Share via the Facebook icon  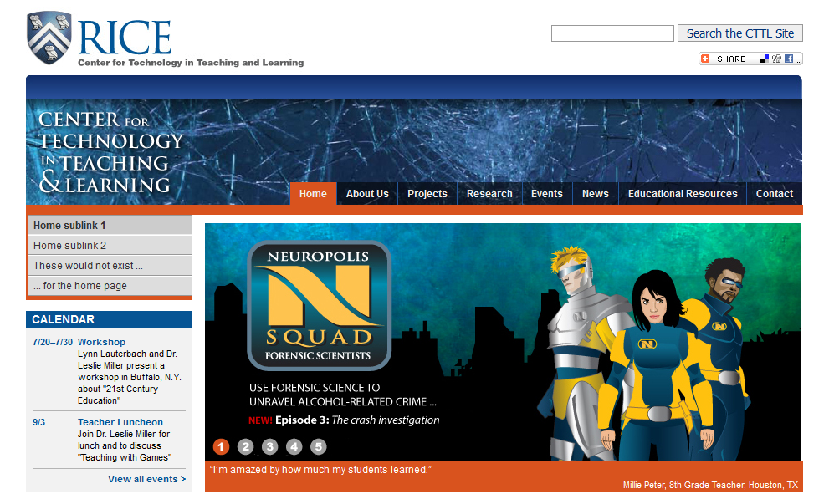[788, 59]
